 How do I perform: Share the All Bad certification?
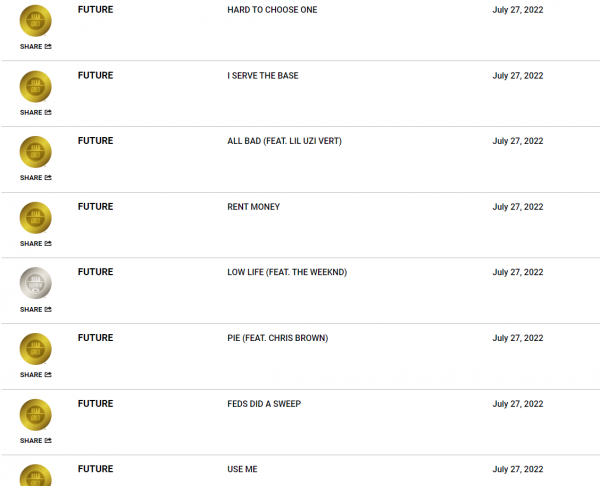[36, 178]
